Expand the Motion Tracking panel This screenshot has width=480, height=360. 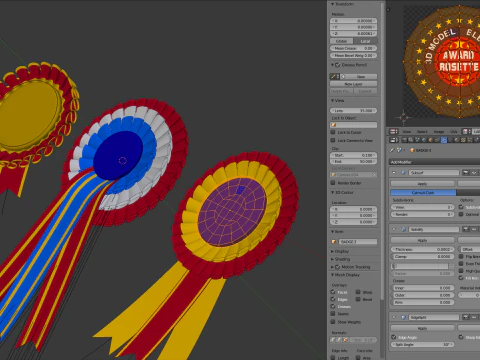333,267
